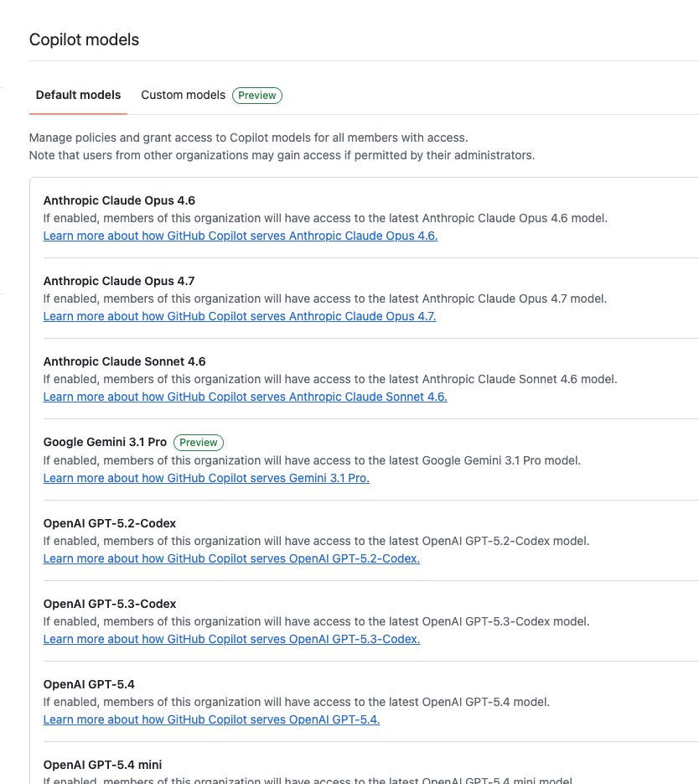Select the Anthropic Claude Opus 4.6 title
The image size is (699, 784).
[119, 200]
